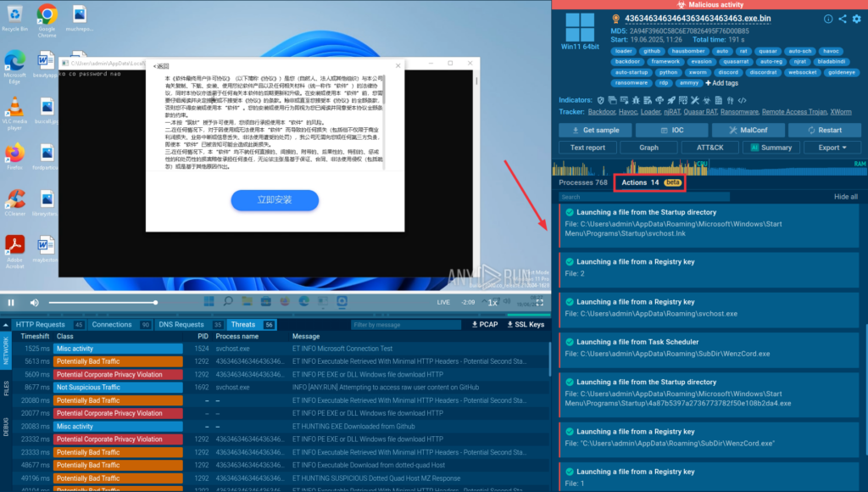This screenshot has height=492, width=868.
Task: Switch to the DNS Requests tab
Action: [x=190, y=325]
